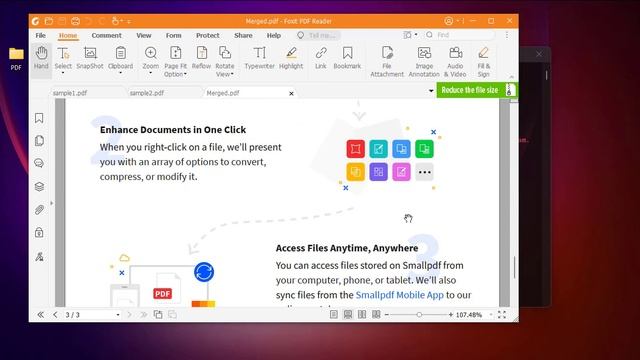
Task: Choose the Typewriter tool
Action: point(259,58)
